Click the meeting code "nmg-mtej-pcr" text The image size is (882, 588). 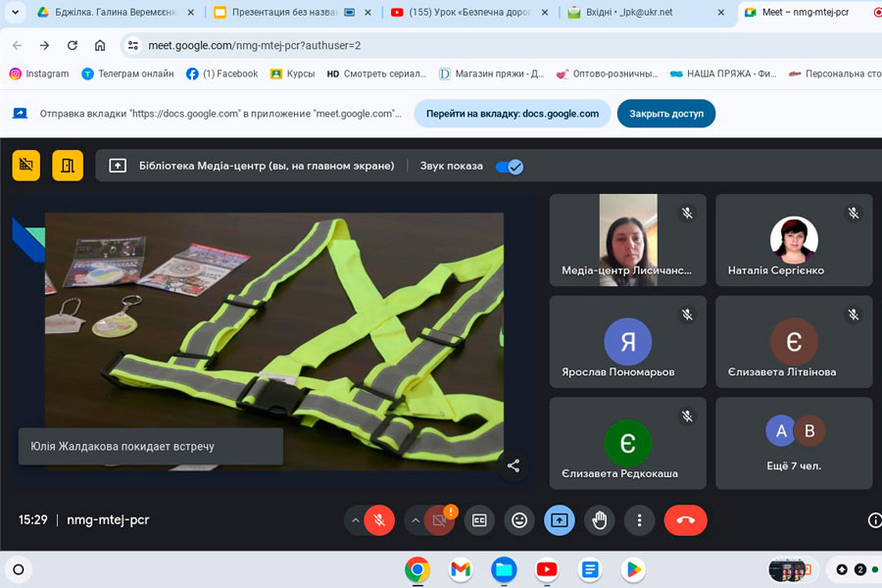(108, 520)
